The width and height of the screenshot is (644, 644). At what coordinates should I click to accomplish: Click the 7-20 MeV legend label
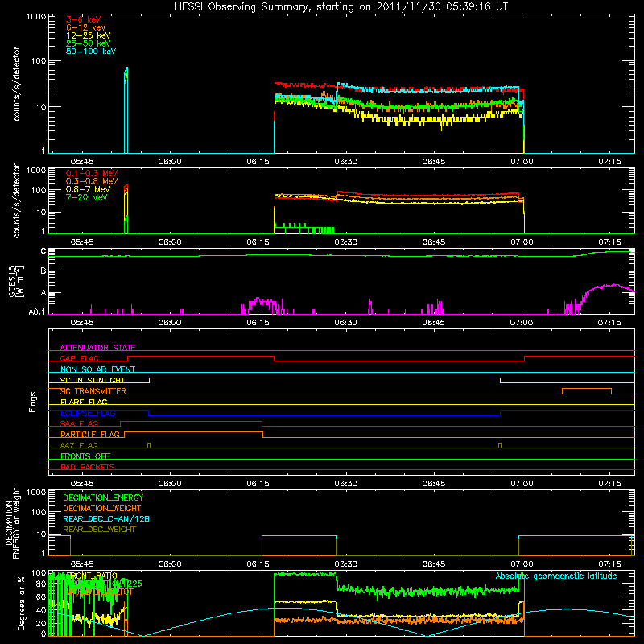click(87, 197)
